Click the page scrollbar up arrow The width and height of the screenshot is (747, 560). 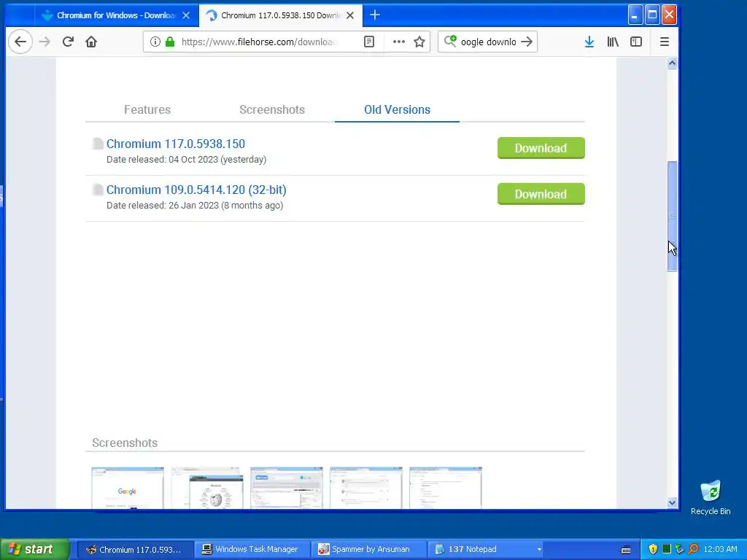point(672,63)
